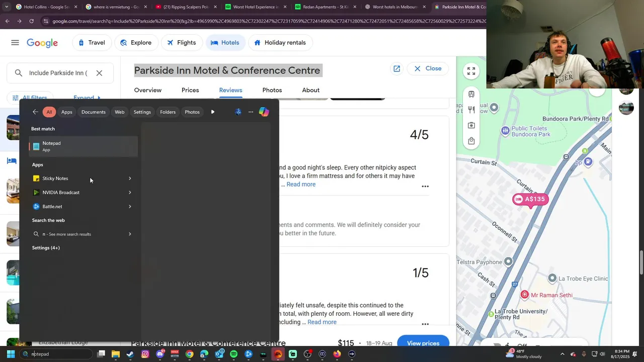
Task: Filter search results by Photos
Action: [192, 112]
